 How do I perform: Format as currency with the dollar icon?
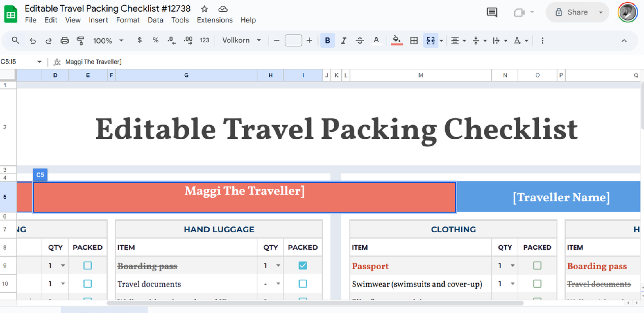point(139,40)
